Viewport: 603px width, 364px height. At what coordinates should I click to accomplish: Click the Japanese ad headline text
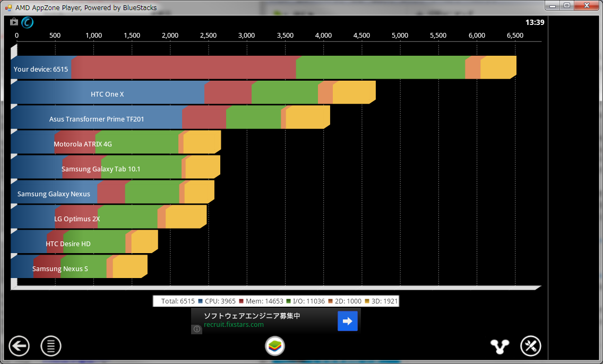coord(252,316)
